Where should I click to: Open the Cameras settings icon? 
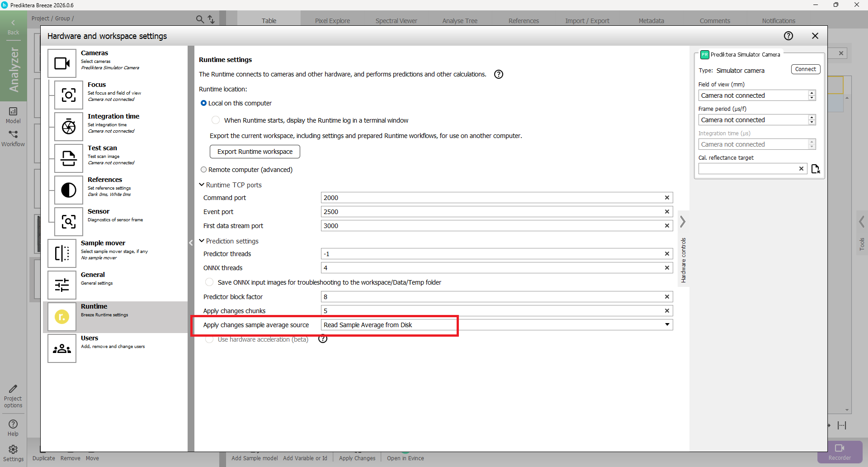tap(62, 63)
